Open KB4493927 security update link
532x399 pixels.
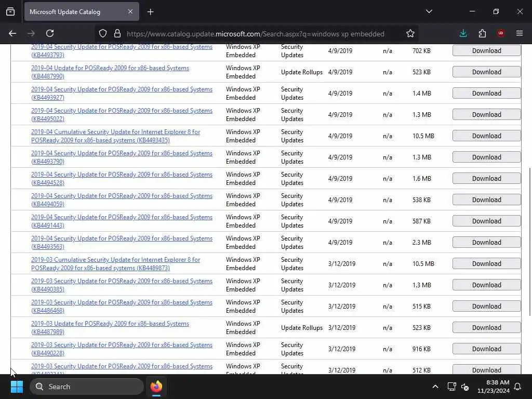pos(122,94)
